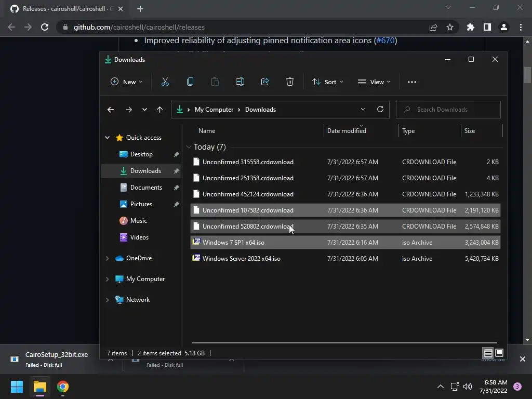
Task: Reload the Chrome page
Action: pos(45,27)
